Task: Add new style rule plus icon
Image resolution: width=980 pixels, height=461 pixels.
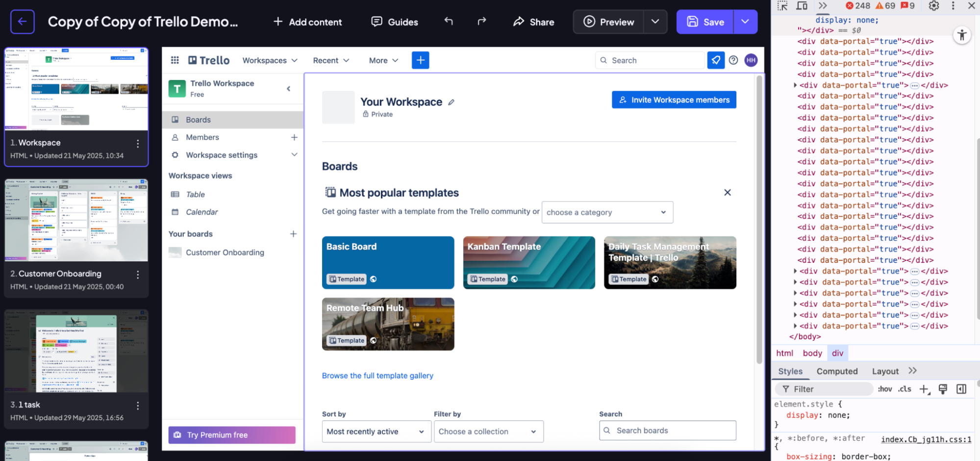Action: 924,389
